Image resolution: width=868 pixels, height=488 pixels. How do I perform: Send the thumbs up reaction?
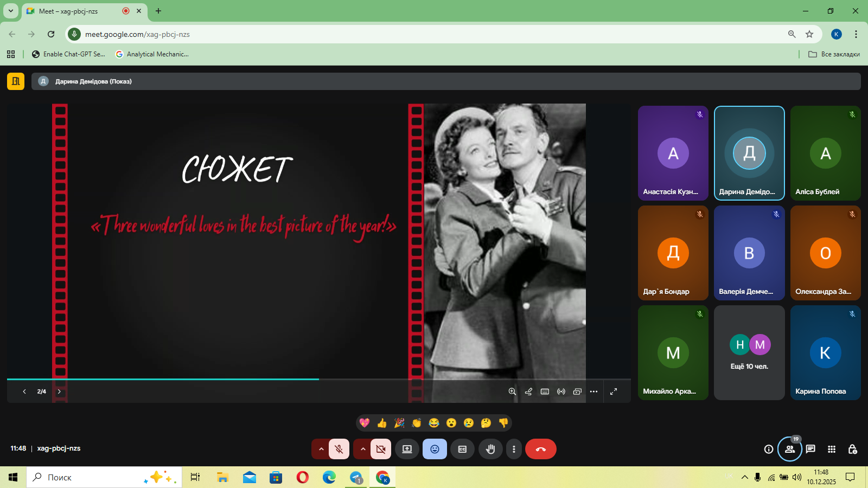[382, 423]
